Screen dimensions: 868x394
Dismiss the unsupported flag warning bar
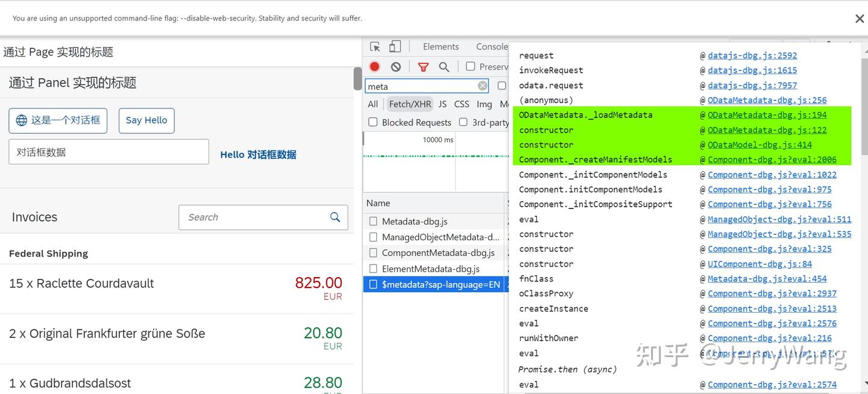point(860,19)
